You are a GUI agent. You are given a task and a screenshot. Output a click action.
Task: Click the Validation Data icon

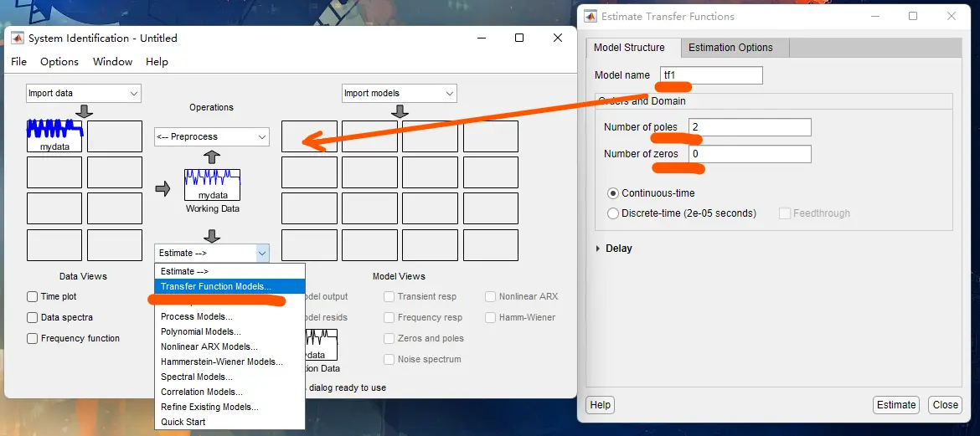(x=322, y=345)
